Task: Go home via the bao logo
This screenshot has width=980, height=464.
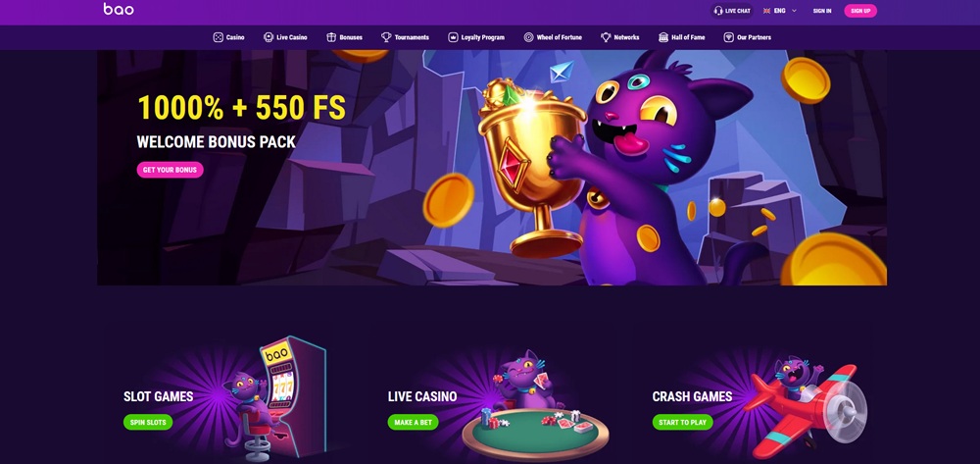Action: pyautogui.click(x=119, y=9)
